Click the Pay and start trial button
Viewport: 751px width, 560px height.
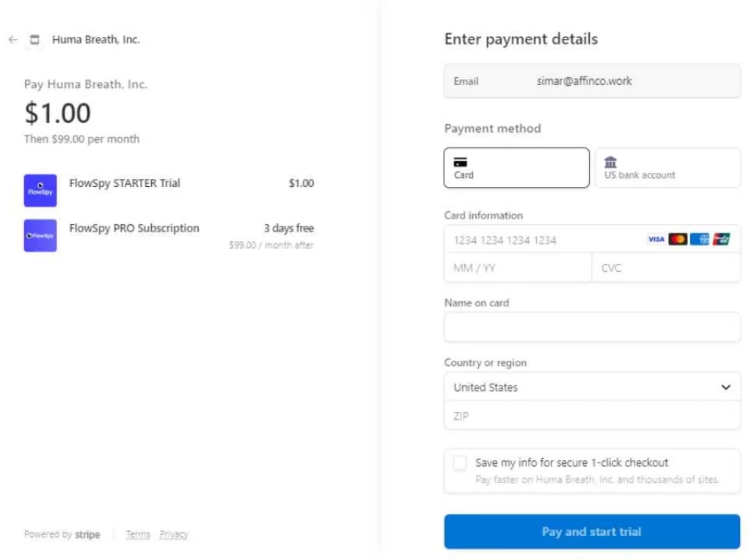pos(592,531)
